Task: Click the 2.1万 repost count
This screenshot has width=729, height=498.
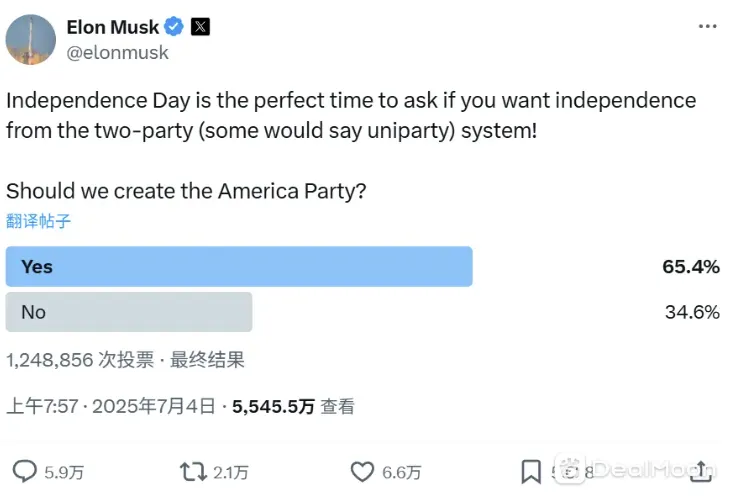Action: 230,472
